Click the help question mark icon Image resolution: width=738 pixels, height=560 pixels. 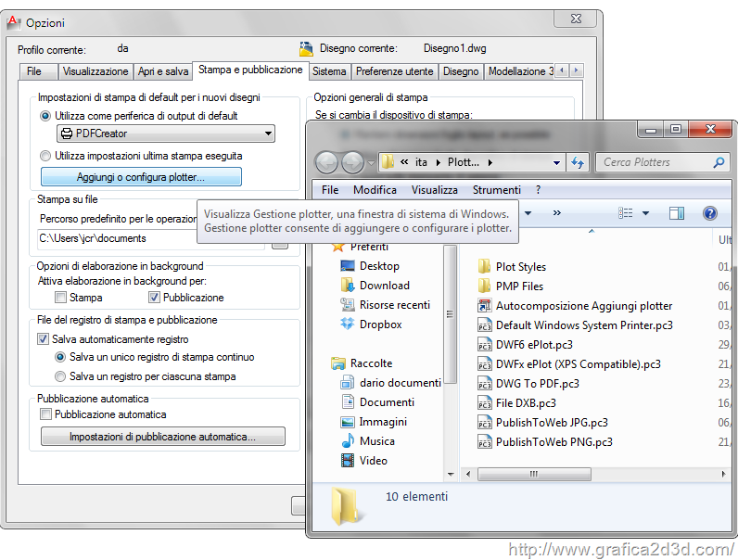pos(709,213)
